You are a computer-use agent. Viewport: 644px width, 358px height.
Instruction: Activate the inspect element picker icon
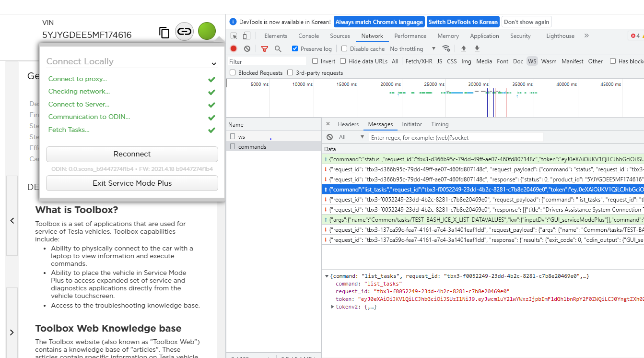[x=234, y=36]
